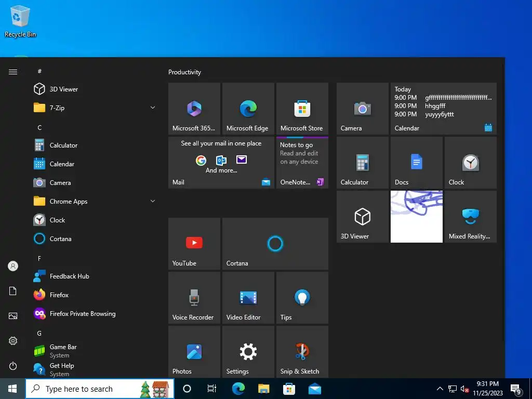Open the Calendar live tile
This screenshot has width=532, height=399.
coord(444,109)
